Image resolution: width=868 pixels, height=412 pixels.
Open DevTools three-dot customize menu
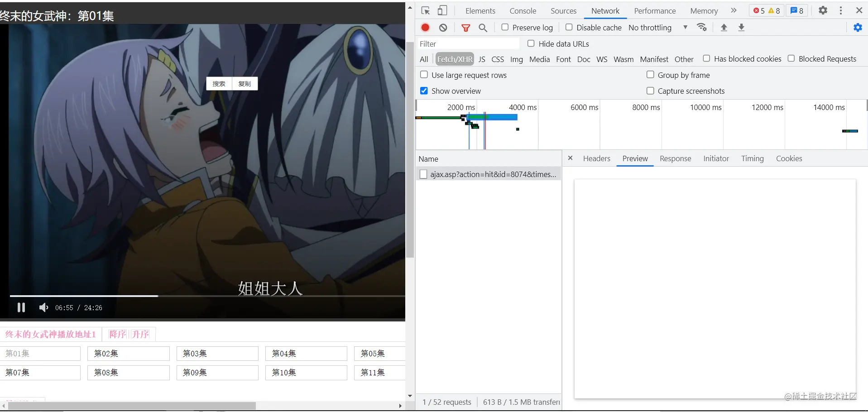(841, 10)
